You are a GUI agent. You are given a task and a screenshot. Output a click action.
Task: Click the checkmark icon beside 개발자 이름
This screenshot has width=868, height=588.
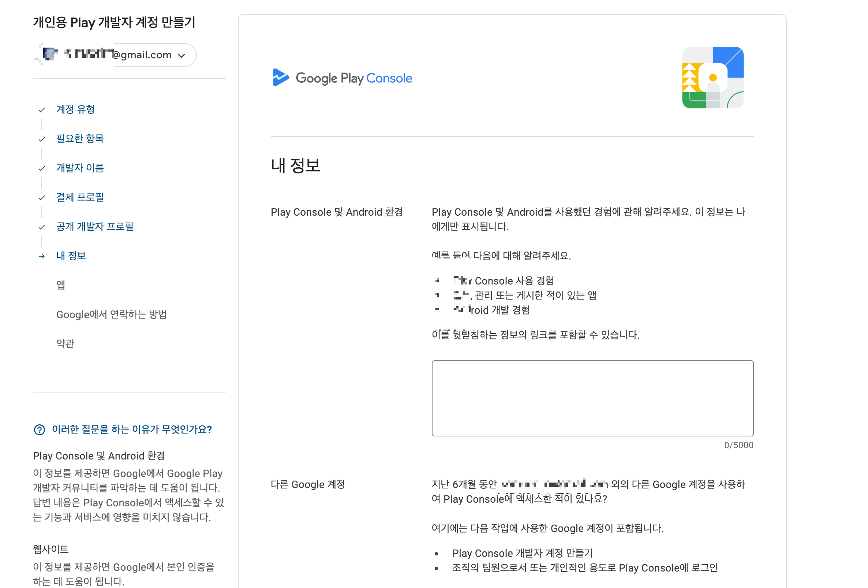pyautogui.click(x=42, y=168)
